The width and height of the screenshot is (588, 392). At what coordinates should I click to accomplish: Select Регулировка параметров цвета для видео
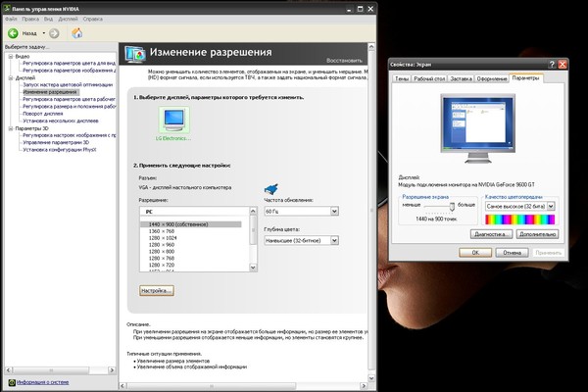pyautogui.click(x=69, y=63)
